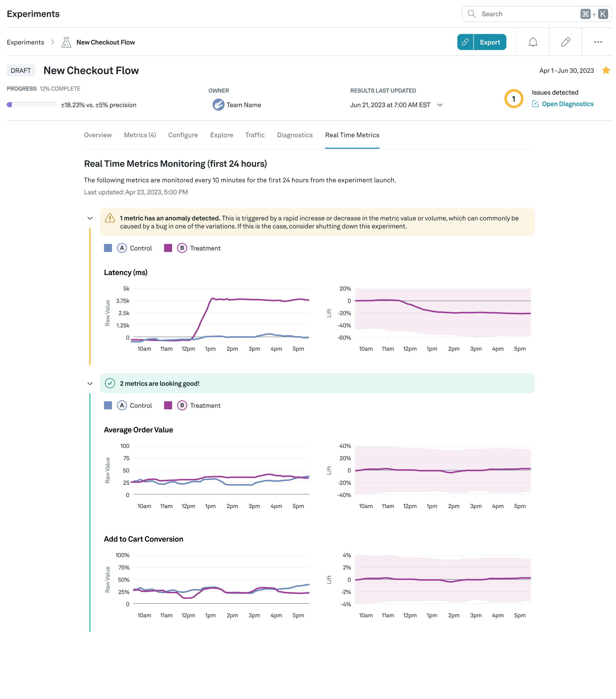
Task: Click the copy link icon beside Export
Action: coord(465,42)
